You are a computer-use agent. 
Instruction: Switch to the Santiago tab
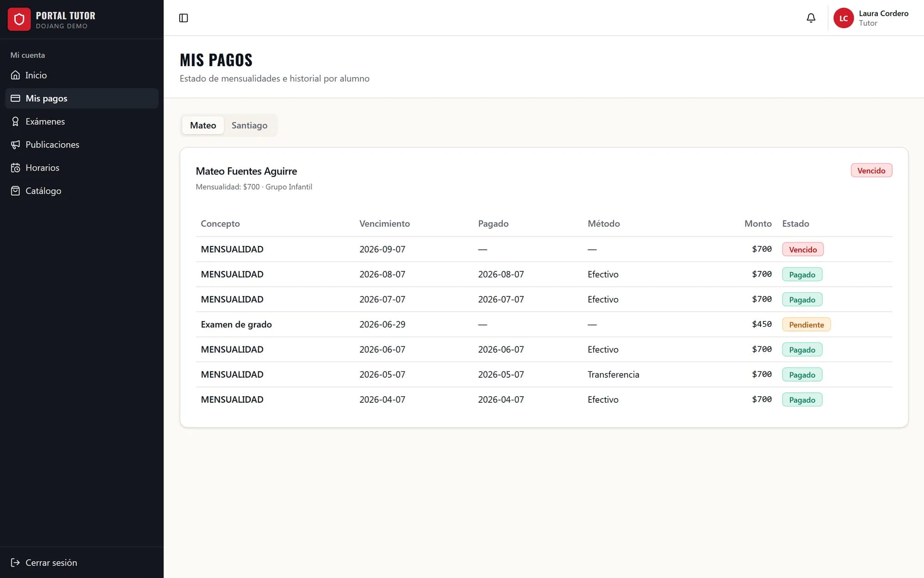tap(249, 125)
